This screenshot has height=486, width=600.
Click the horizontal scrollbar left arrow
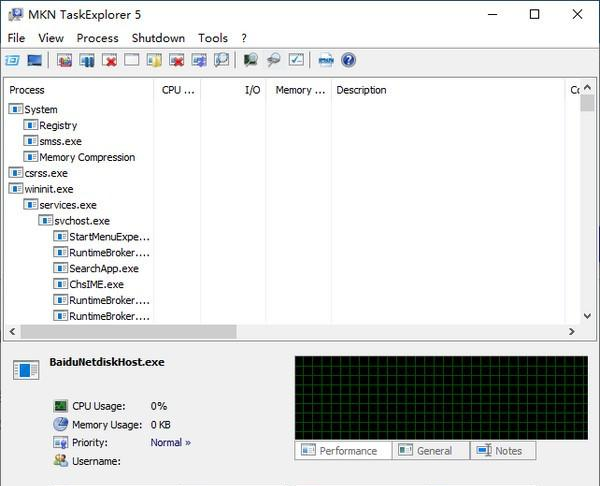click(x=12, y=331)
